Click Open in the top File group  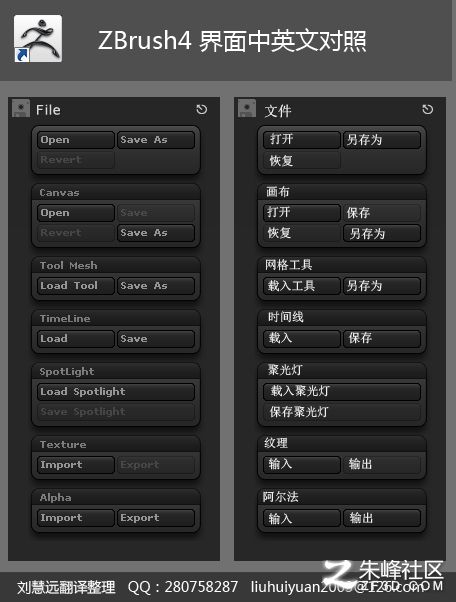(76, 140)
